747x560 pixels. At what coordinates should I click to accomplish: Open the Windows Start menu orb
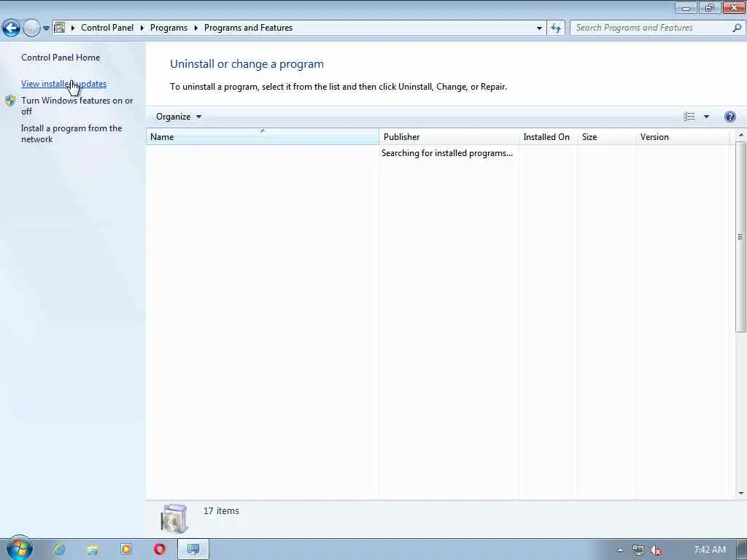click(x=19, y=548)
